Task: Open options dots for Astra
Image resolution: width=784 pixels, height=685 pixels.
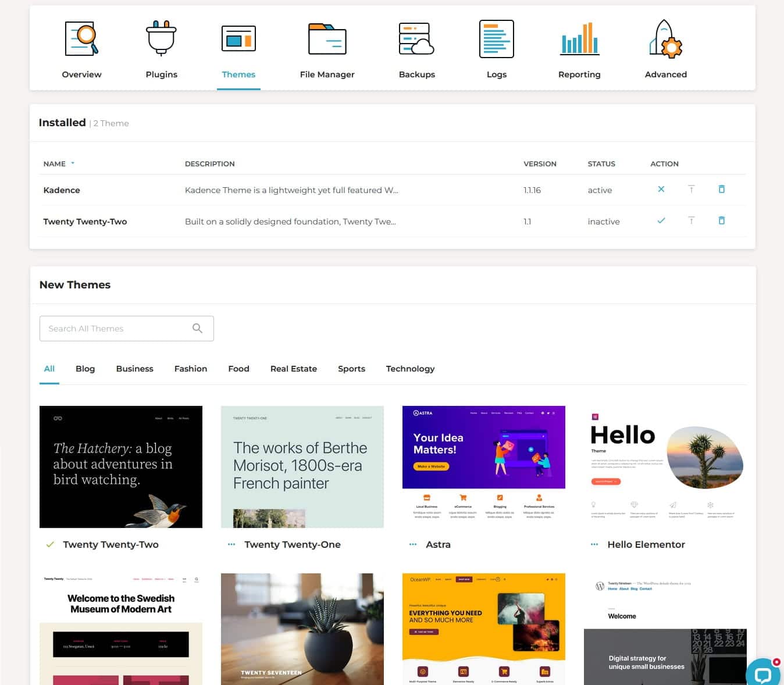Action: [413, 544]
